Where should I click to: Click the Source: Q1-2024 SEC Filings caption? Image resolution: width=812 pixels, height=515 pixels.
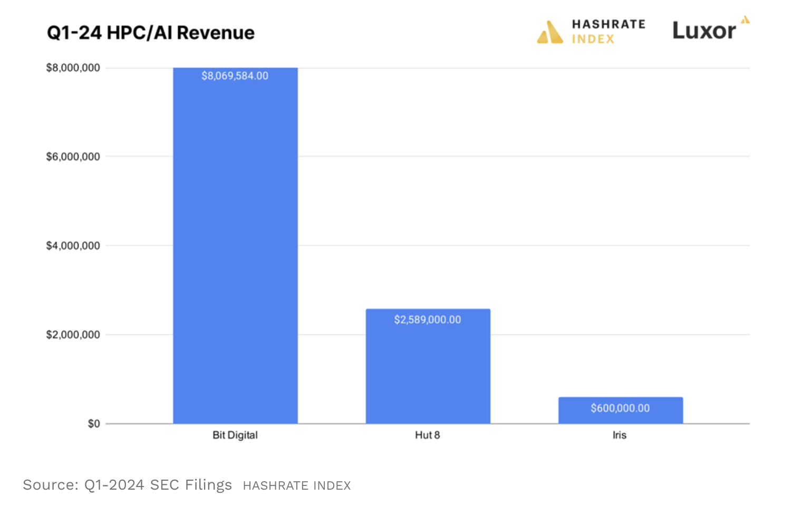127,485
